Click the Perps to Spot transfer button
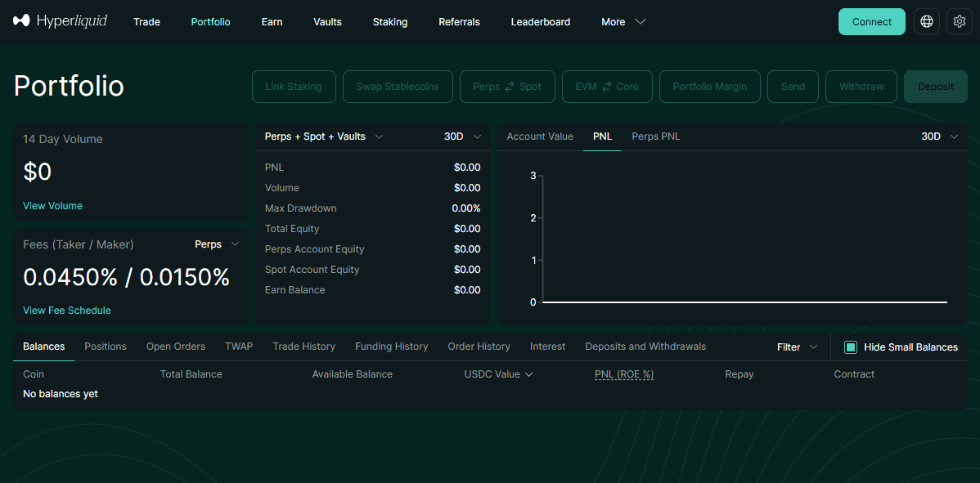Viewport: 980px width, 483px height. click(507, 87)
